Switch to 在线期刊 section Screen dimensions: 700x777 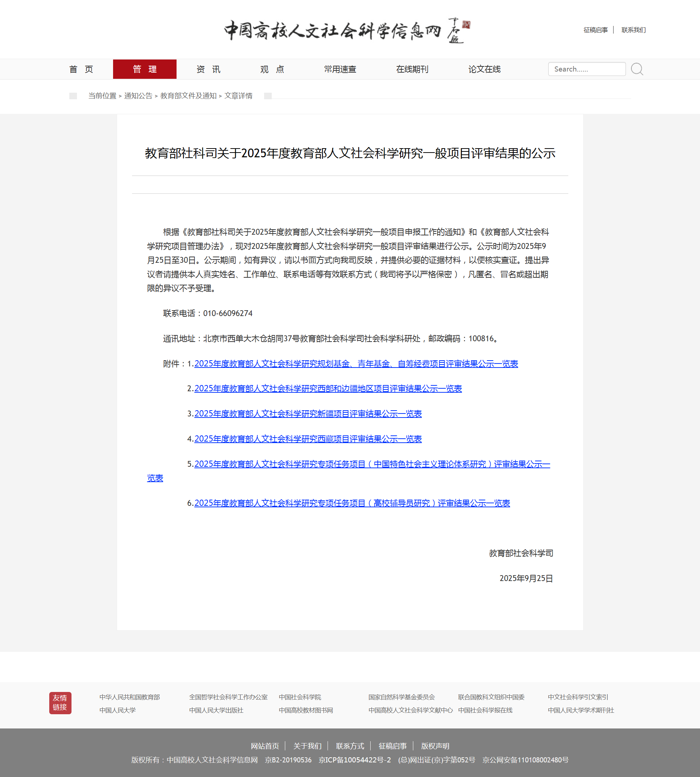click(x=412, y=69)
